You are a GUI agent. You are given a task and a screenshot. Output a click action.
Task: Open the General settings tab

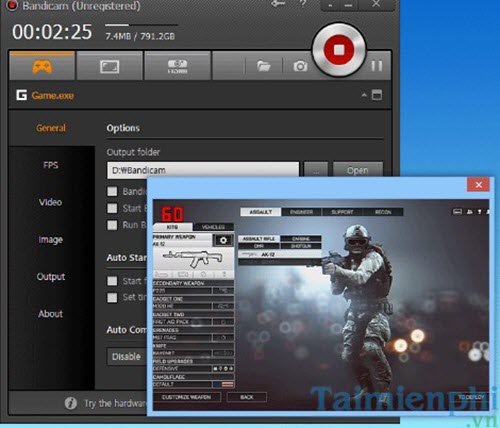tap(51, 128)
